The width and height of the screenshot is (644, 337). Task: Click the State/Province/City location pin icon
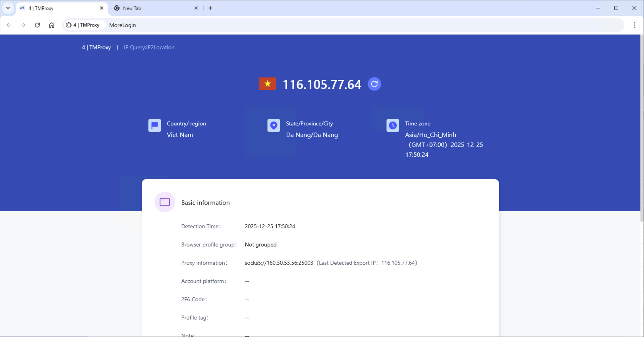tap(274, 125)
